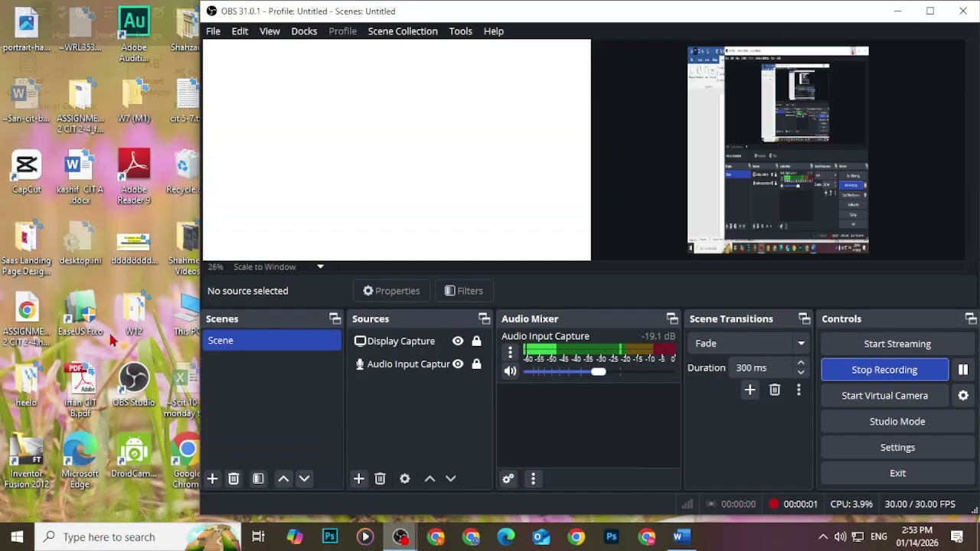
Task: Open Audio Input Capture options dots
Action: [510, 353]
